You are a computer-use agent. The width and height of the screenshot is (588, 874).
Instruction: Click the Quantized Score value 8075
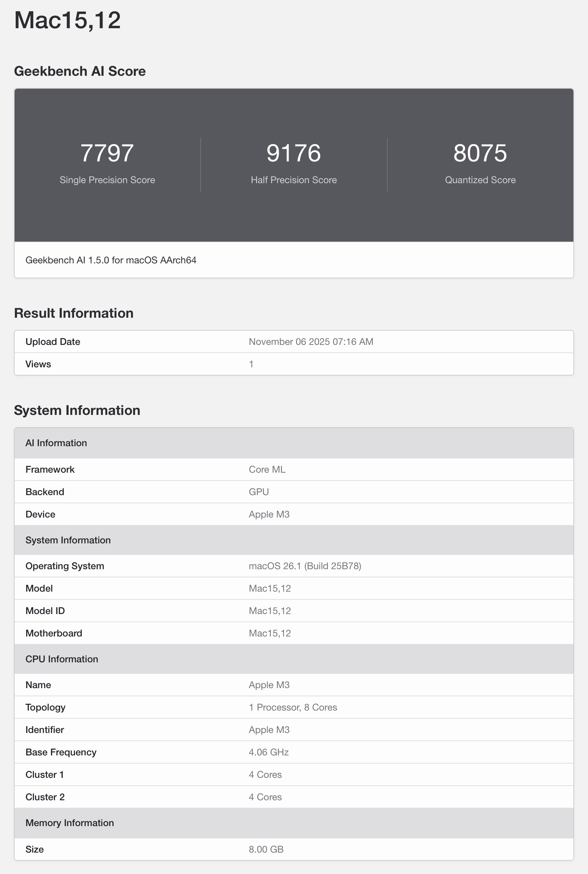[x=480, y=153]
